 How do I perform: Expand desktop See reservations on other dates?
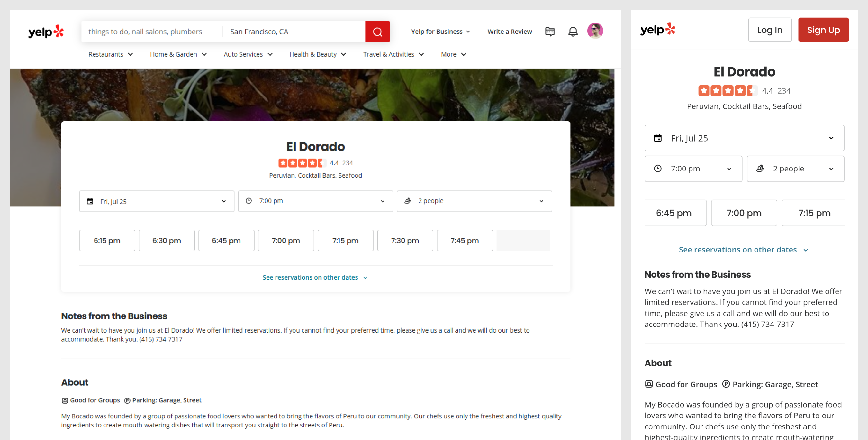315,278
